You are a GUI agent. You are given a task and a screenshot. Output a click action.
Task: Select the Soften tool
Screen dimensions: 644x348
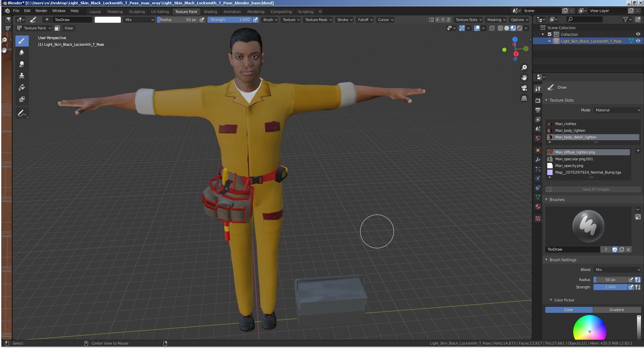coord(22,53)
